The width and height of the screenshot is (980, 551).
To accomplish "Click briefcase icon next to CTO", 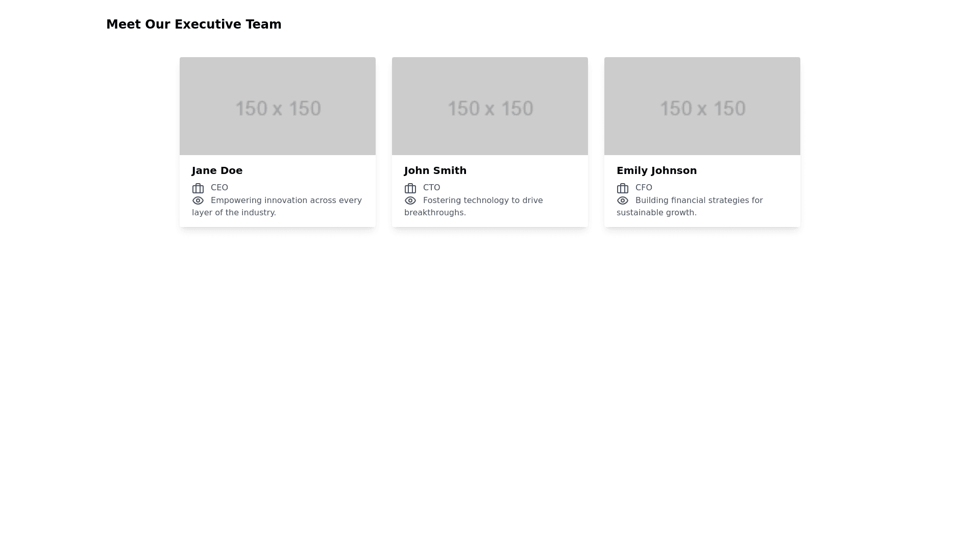I will pyautogui.click(x=410, y=188).
